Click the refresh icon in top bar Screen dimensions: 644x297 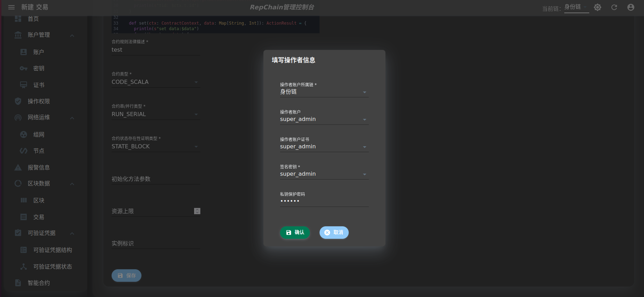coord(614,7)
